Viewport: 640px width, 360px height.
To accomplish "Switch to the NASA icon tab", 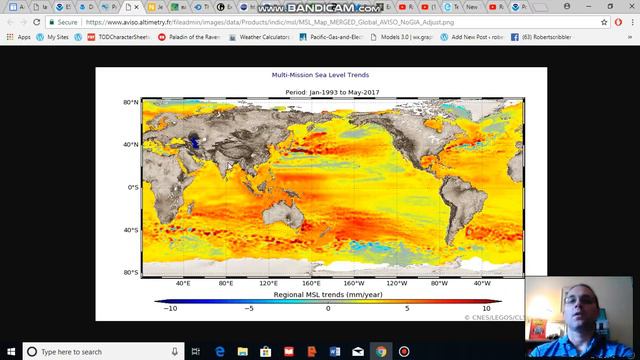I will [x=248, y=7].
